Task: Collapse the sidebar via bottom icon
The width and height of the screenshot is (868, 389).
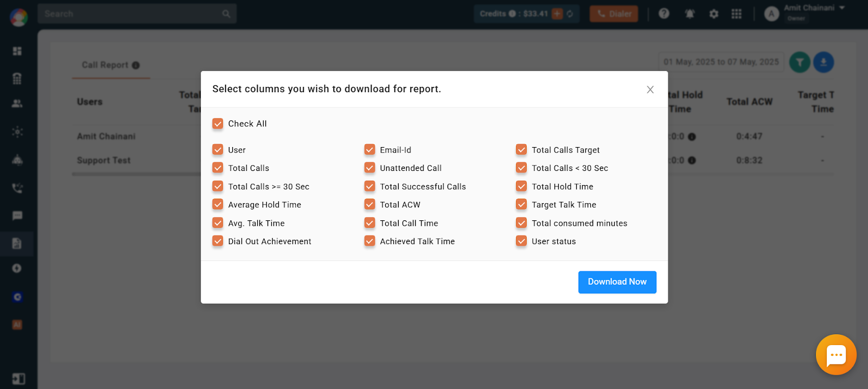Action: coord(18,379)
